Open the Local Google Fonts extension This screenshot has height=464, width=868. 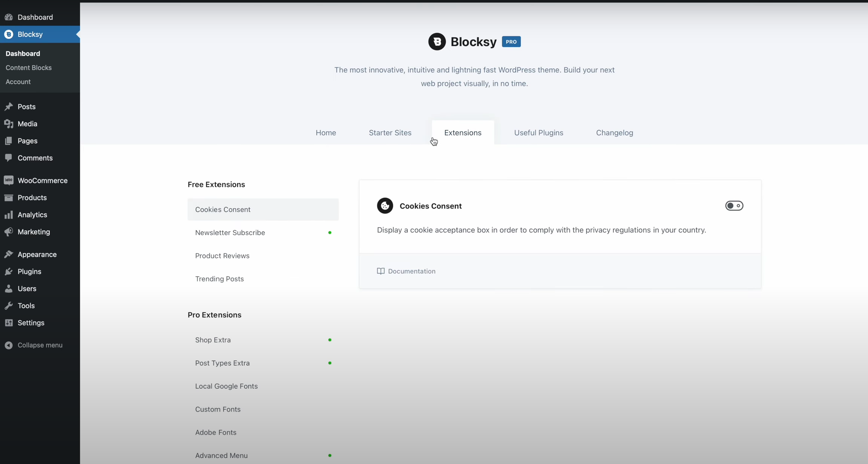point(226,386)
